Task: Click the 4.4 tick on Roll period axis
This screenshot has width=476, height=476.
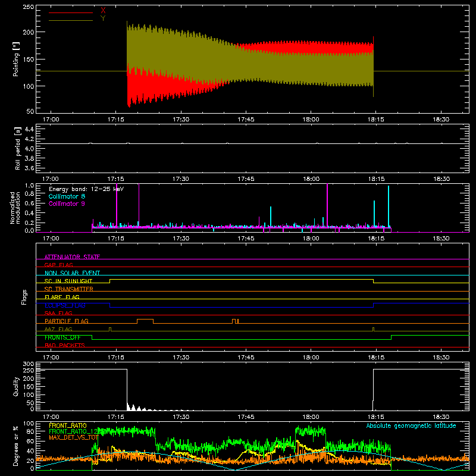Action: 29,129
